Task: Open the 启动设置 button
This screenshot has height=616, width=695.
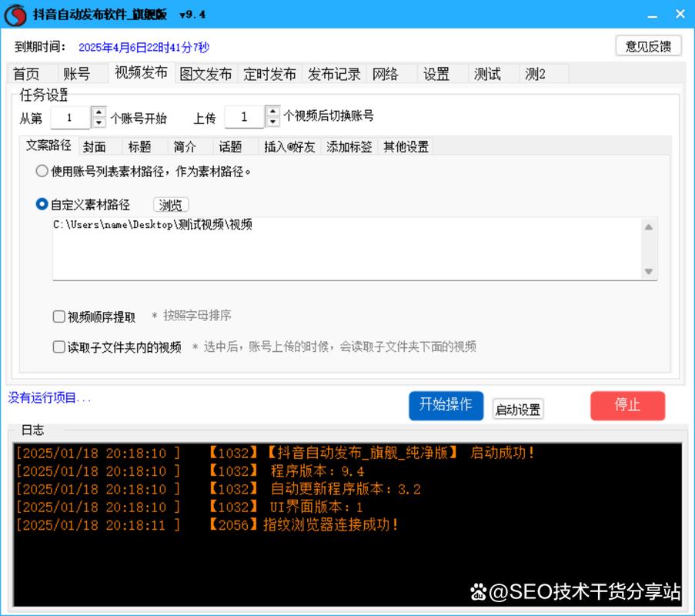Action: 518,410
